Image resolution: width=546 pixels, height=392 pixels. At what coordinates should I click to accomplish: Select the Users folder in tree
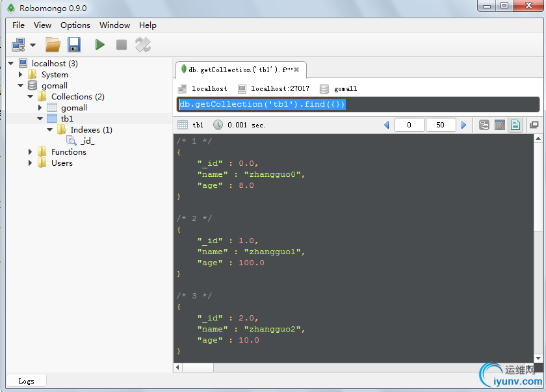[62, 163]
